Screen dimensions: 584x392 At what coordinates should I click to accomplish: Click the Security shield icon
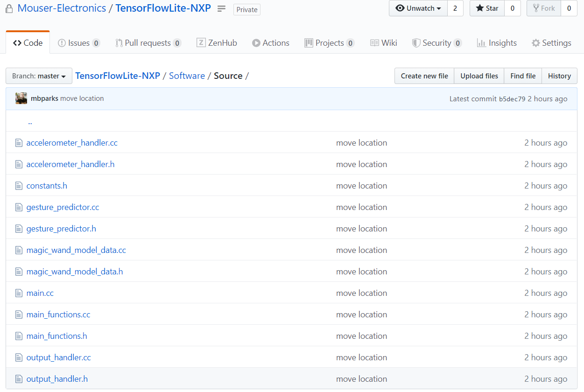(x=416, y=42)
